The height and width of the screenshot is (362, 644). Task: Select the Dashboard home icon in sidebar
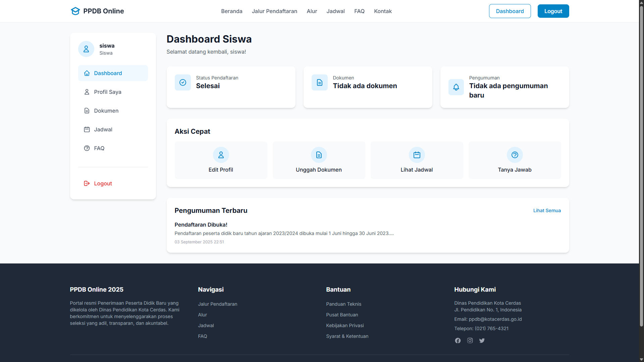click(87, 73)
